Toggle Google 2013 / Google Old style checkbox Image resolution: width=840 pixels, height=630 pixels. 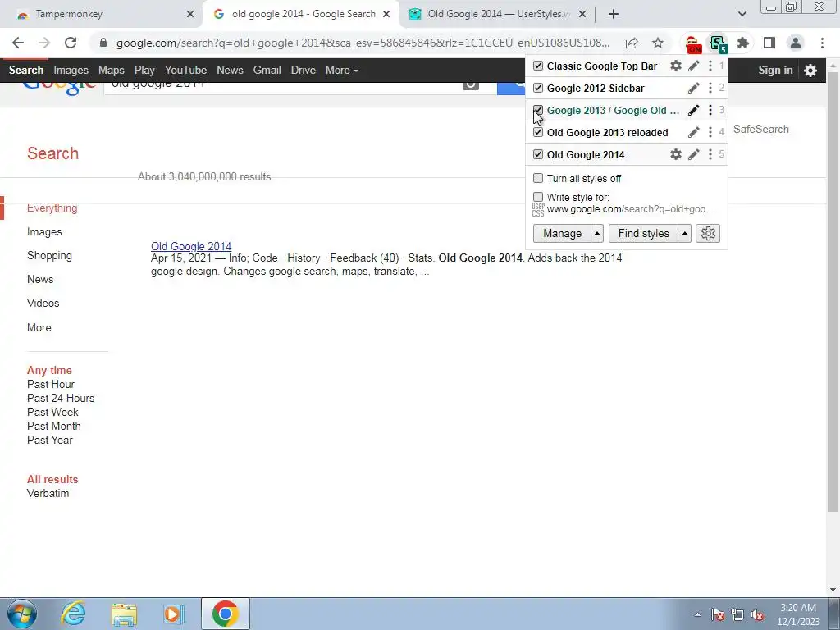[538, 111]
